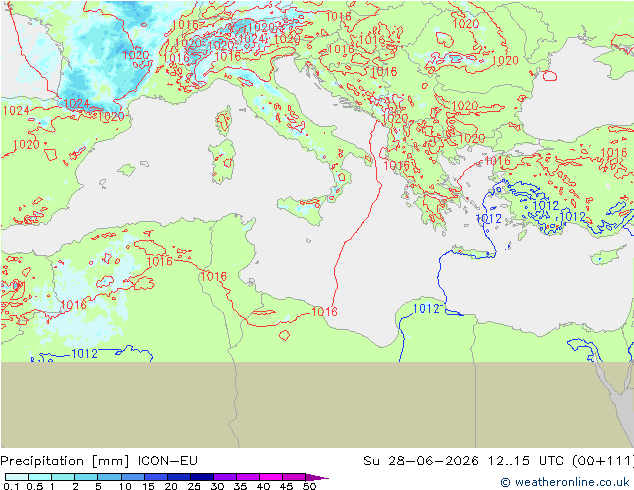
Task: Click the '25' legend value
Action: click(x=194, y=486)
